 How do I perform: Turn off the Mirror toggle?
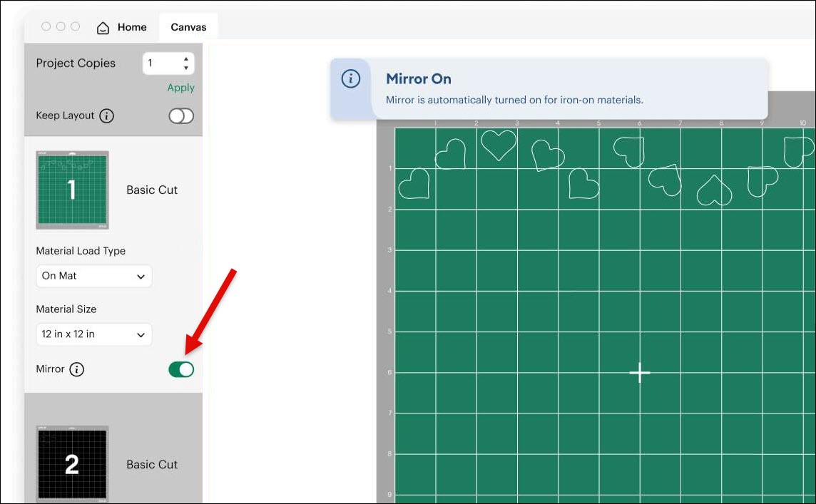[x=181, y=369]
